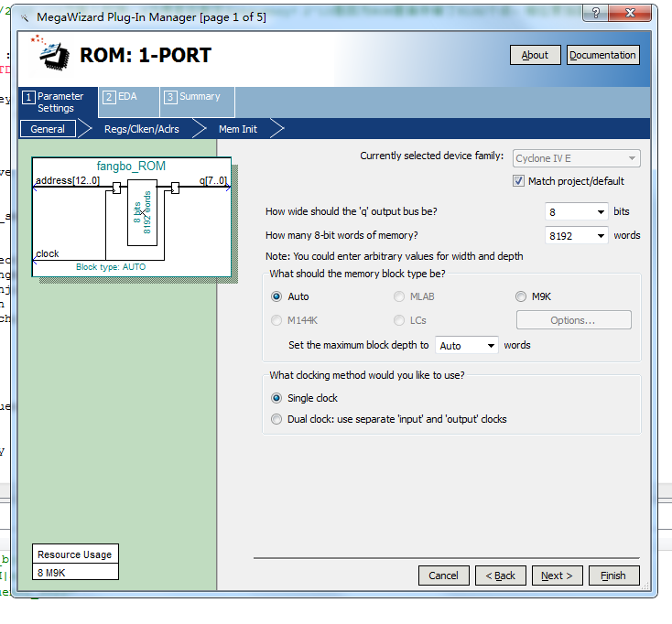The height and width of the screenshot is (624, 672).
Task: Click the Next > button
Action: (558, 576)
